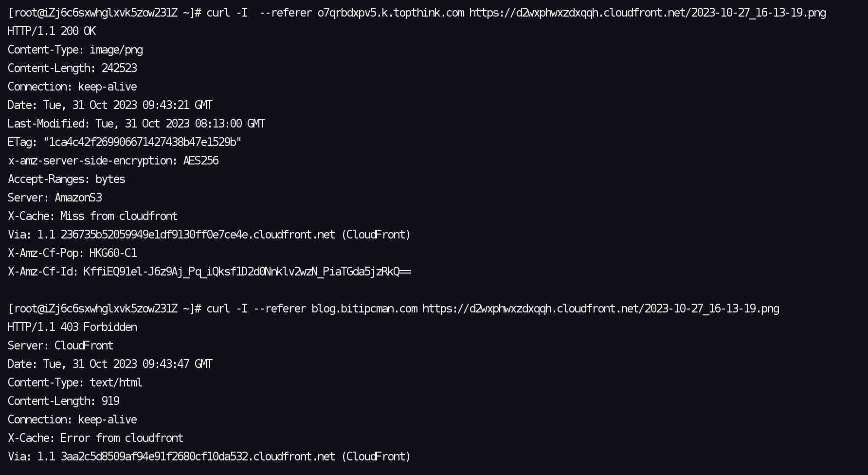Click the second curl command's cloudfront PNG URL
868x475 pixels.
pyautogui.click(x=601, y=309)
